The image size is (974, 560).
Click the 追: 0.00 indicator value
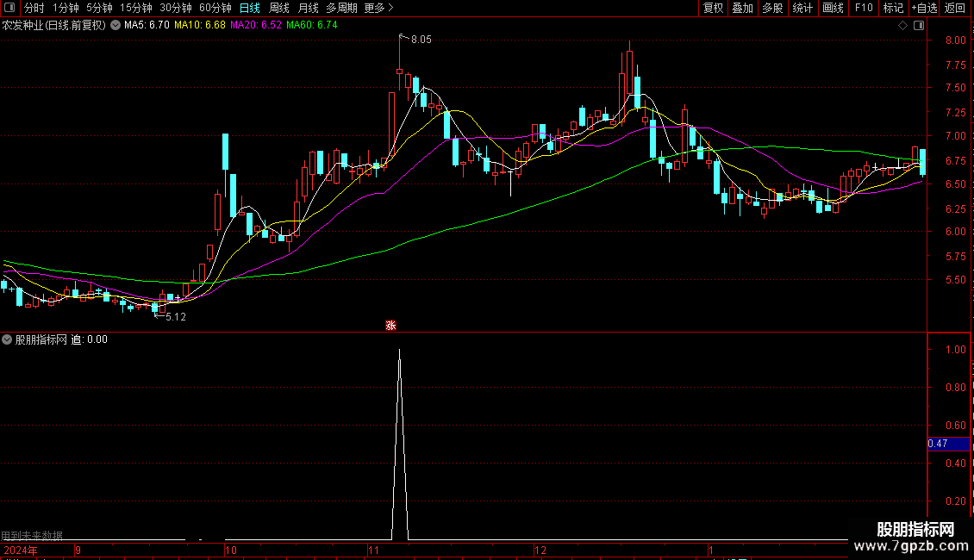(x=90, y=339)
